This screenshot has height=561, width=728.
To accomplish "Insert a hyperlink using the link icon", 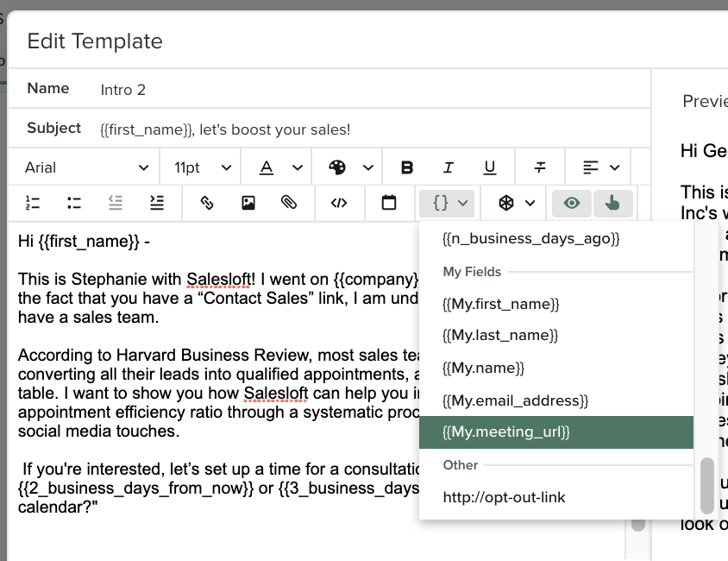I will (207, 204).
